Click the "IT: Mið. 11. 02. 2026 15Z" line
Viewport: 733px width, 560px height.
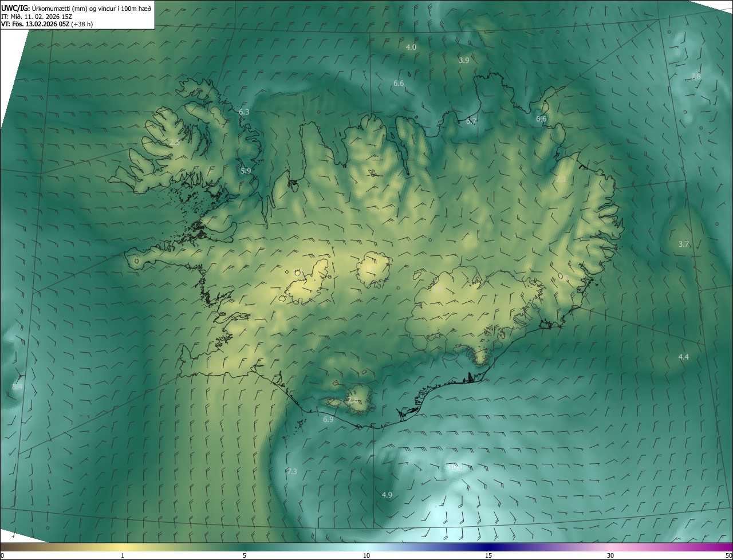(x=36, y=17)
